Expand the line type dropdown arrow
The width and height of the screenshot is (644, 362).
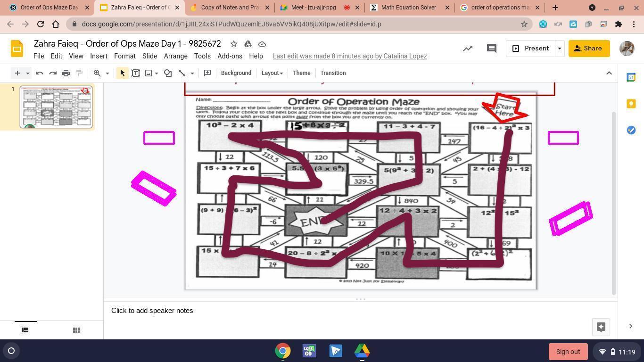coord(192,73)
